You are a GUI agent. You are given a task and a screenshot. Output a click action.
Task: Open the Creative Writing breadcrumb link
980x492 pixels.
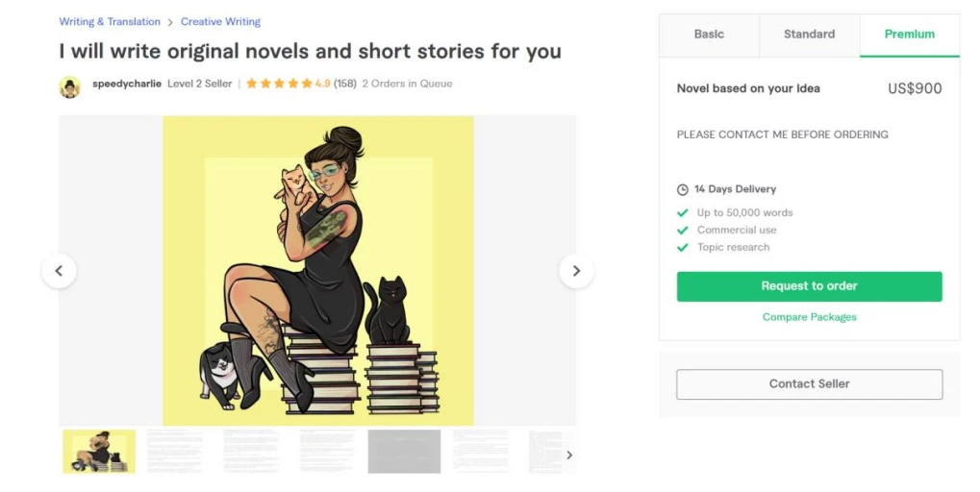[x=220, y=22]
